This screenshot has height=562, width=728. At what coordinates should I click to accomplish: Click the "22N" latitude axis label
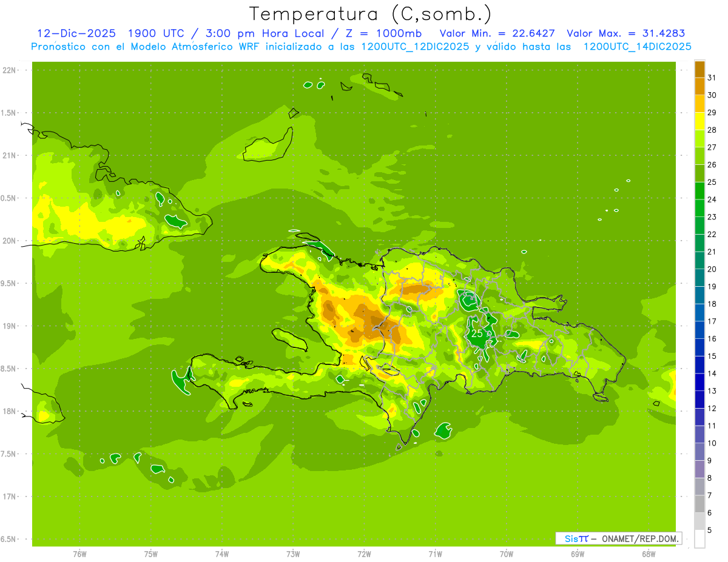click(9, 70)
